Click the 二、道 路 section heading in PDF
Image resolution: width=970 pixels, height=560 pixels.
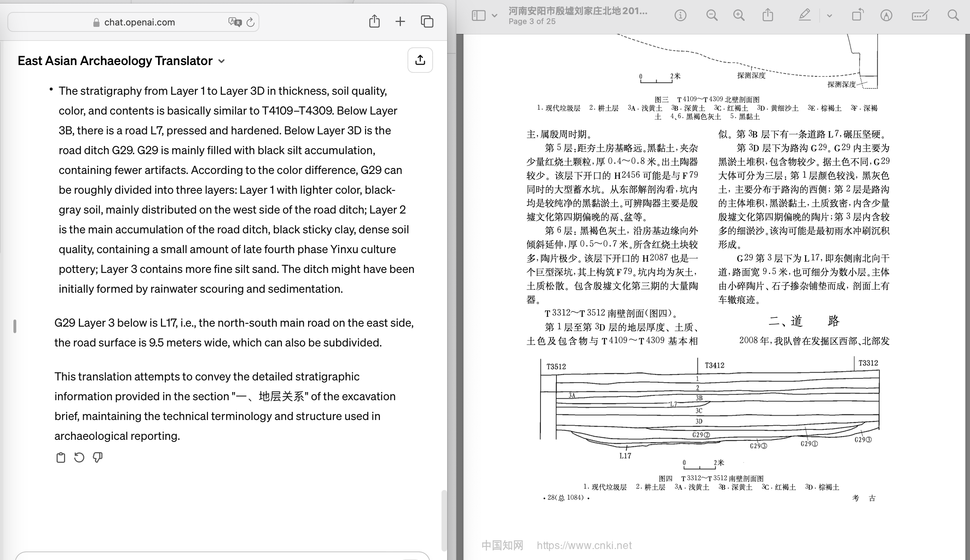[x=803, y=321]
